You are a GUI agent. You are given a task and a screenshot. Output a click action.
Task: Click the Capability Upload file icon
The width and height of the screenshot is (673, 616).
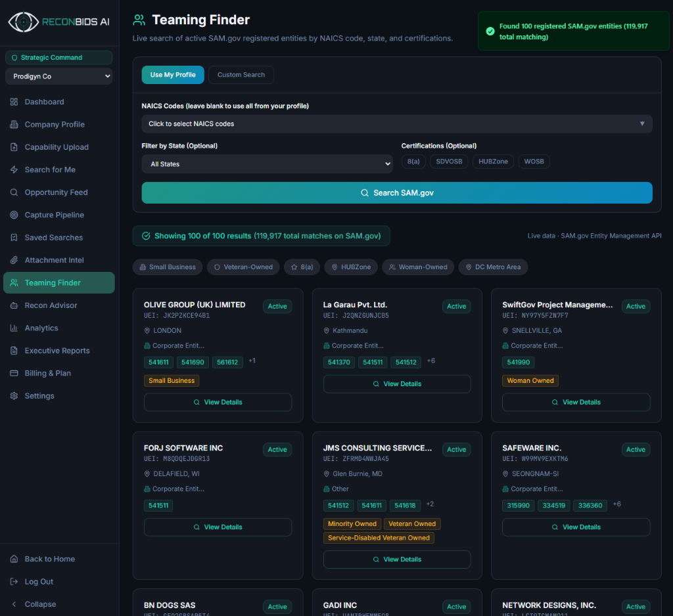point(14,147)
